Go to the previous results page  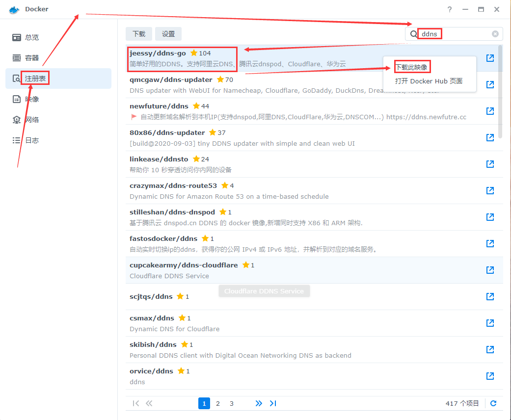pyautogui.click(x=149, y=403)
